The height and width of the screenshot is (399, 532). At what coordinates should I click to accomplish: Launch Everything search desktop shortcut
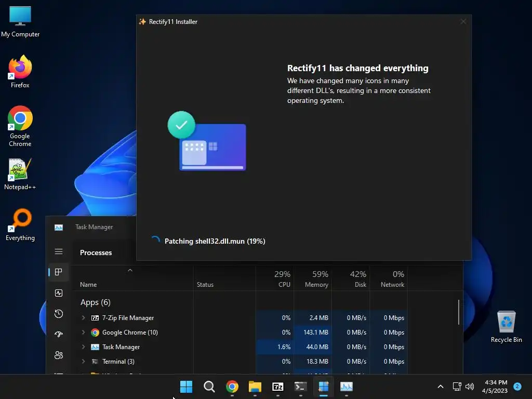coord(20,224)
